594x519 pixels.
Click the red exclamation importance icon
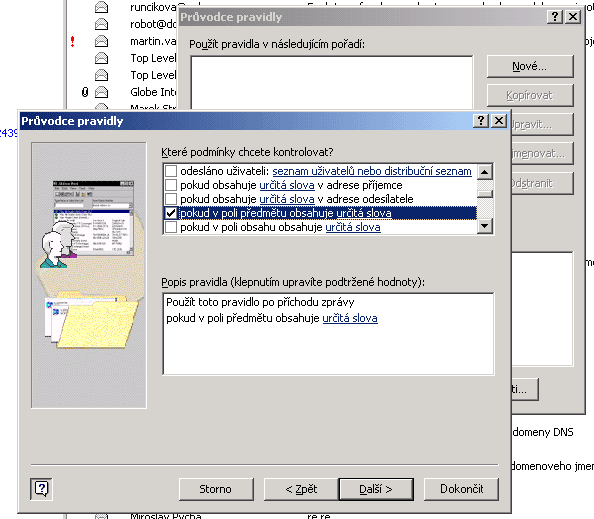pos(72,41)
